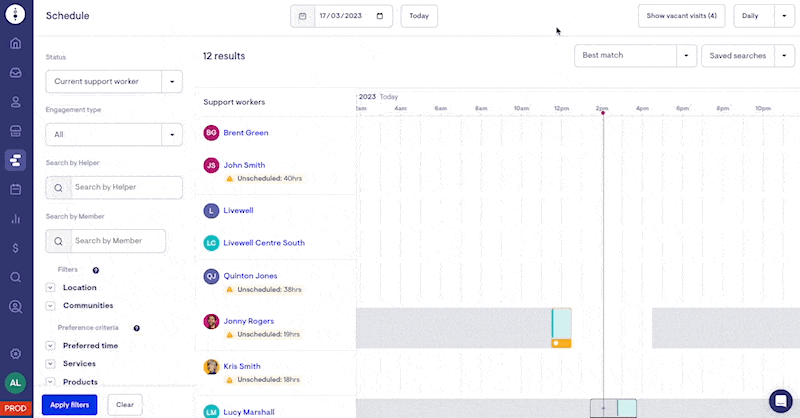800x418 pixels.
Task: Open the Inbox icon in sidebar
Action: pos(15,73)
